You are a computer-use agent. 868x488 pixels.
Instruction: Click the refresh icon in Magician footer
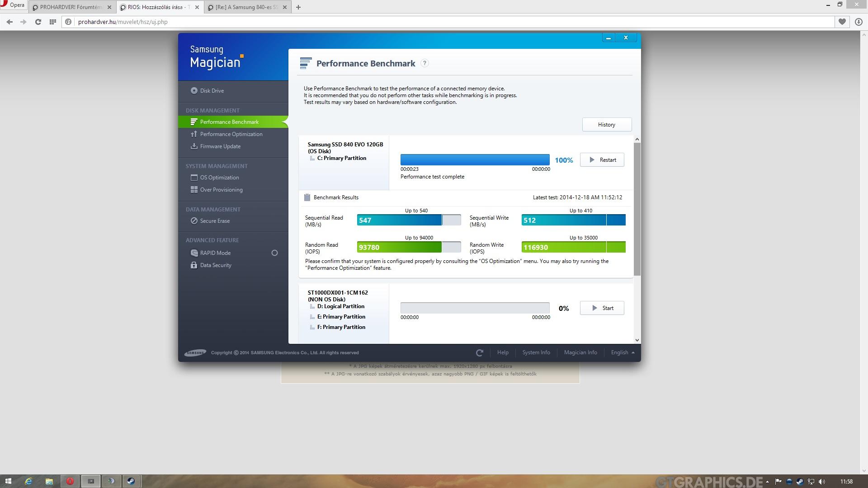tap(480, 352)
